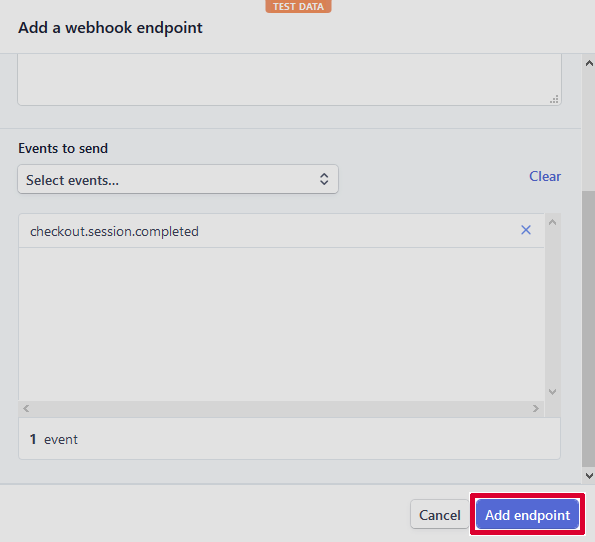Click the event list vertical scrollbar track
Screen dimensions: 595x542
552,307
